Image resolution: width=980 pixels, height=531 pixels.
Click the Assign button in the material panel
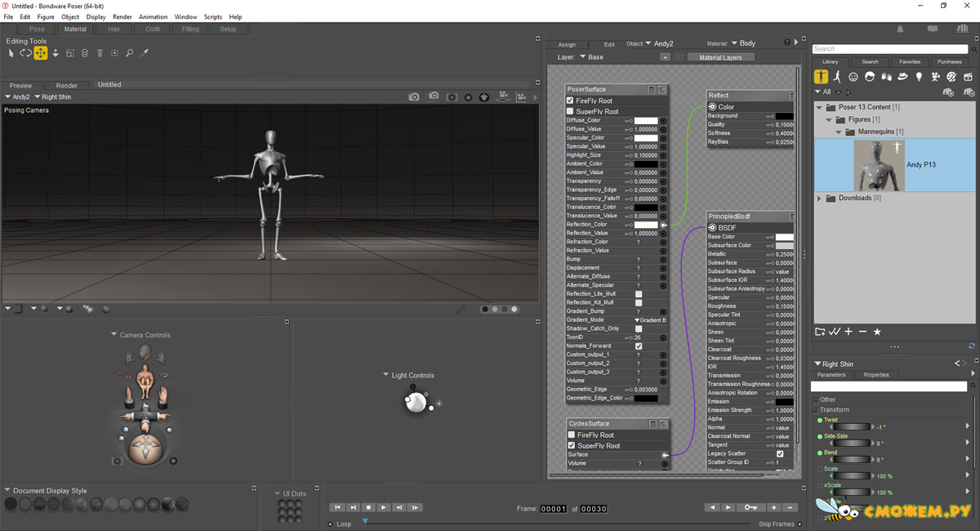(567, 44)
